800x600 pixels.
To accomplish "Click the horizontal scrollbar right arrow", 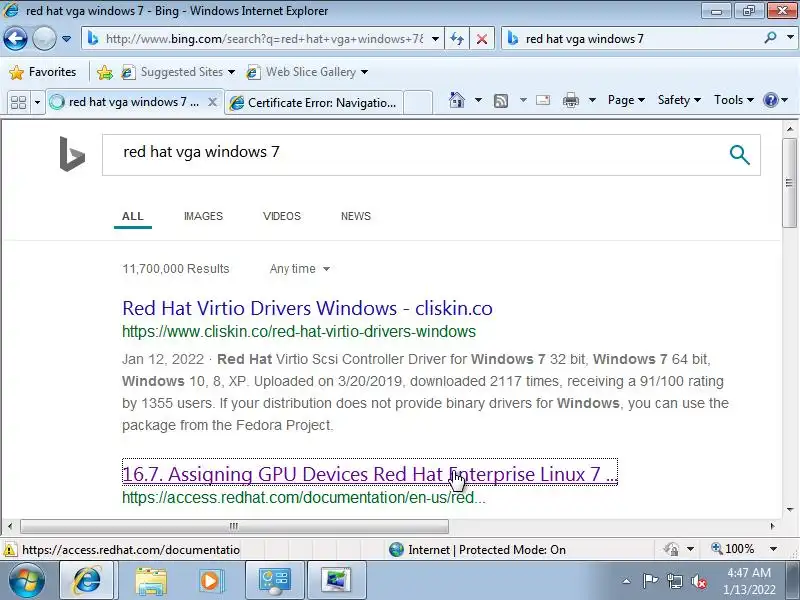I will coord(772,526).
